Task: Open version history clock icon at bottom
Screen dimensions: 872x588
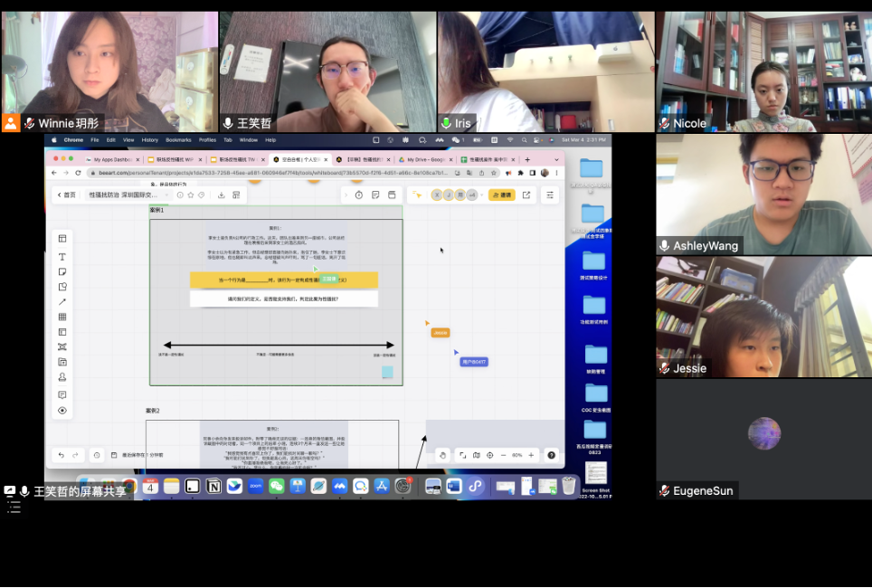Action: point(97,455)
